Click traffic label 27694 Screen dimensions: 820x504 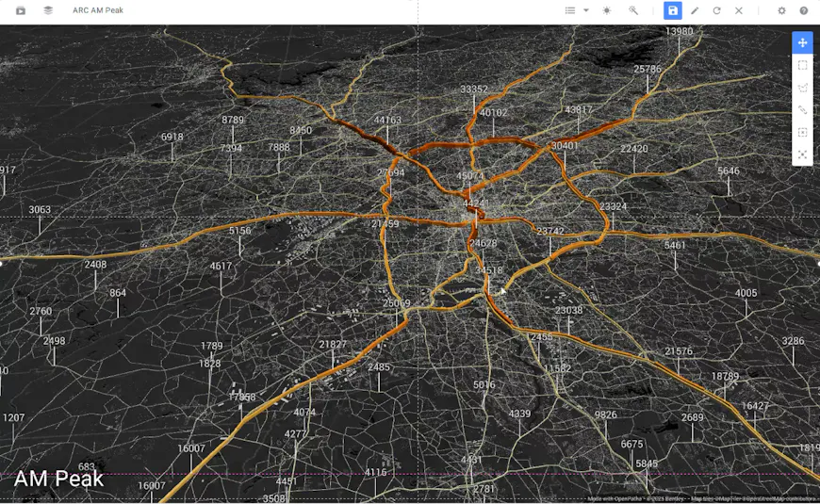(390, 172)
